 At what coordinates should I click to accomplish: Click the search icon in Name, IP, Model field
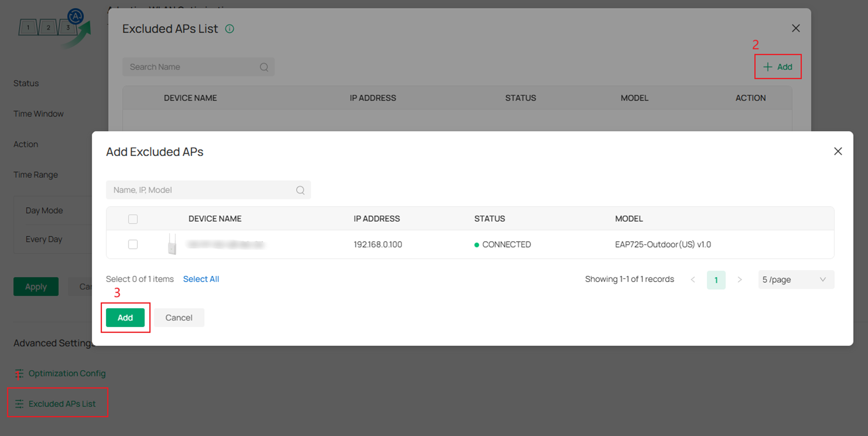300,190
